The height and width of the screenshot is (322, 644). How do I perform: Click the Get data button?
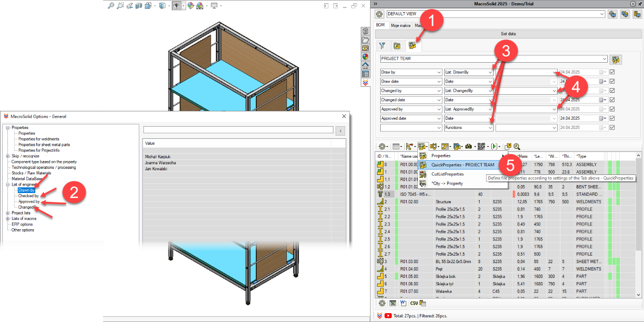point(507,34)
